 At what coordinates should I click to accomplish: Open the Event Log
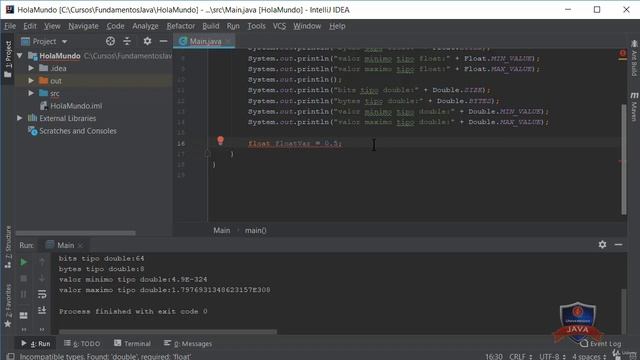pyautogui.click(x=601, y=344)
